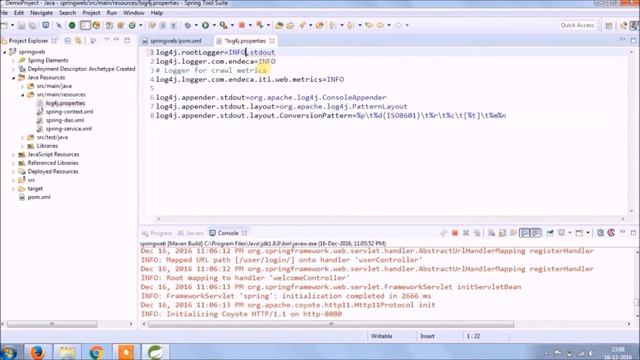This screenshot has height=360, width=640.
Task: Clear the Console output
Action: (491, 233)
